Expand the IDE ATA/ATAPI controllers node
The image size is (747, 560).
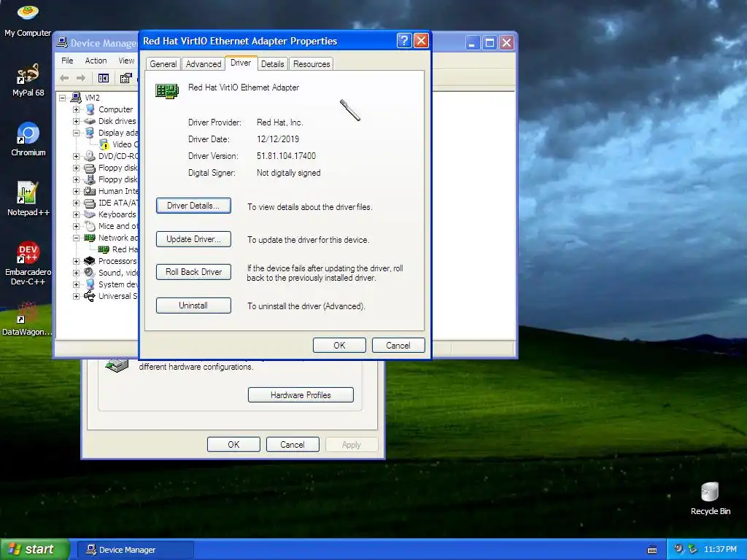tap(76, 203)
